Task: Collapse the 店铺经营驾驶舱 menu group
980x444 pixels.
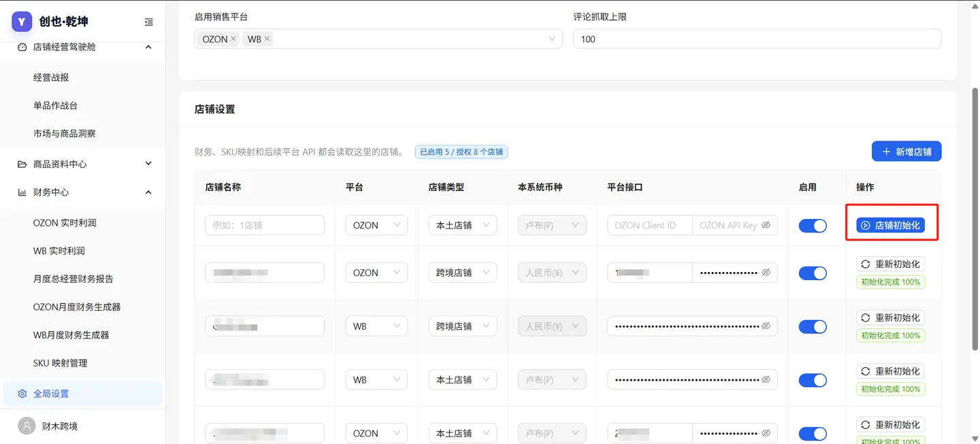Action: 148,47
